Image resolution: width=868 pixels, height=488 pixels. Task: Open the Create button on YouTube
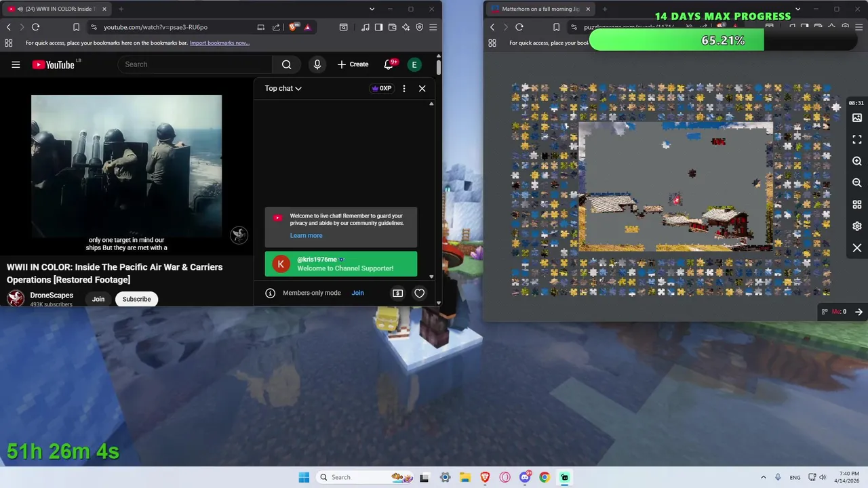click(x=353, y=64)
